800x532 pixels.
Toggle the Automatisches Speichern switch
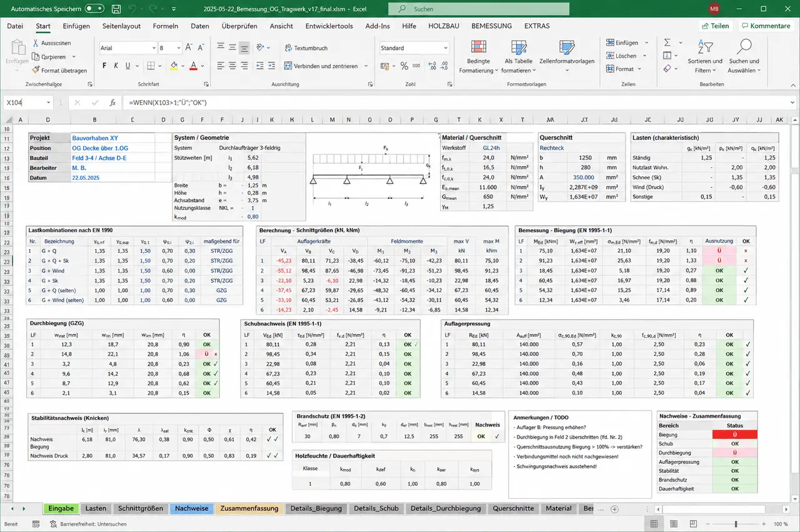tap(94, 9)
